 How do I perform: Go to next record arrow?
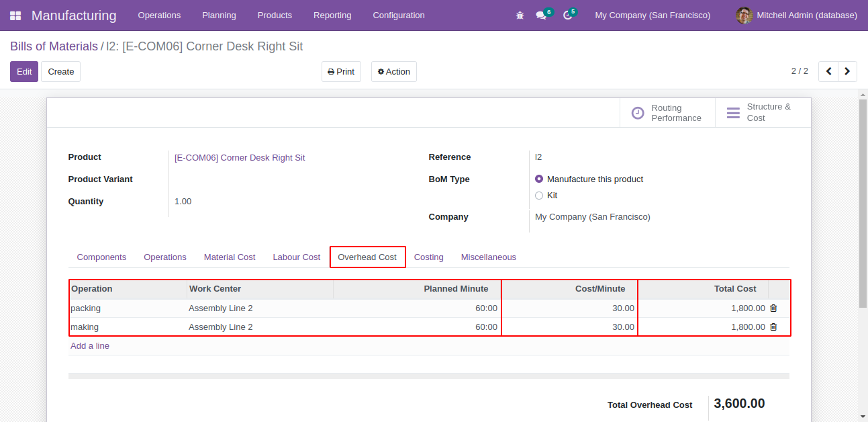[847, 71]
